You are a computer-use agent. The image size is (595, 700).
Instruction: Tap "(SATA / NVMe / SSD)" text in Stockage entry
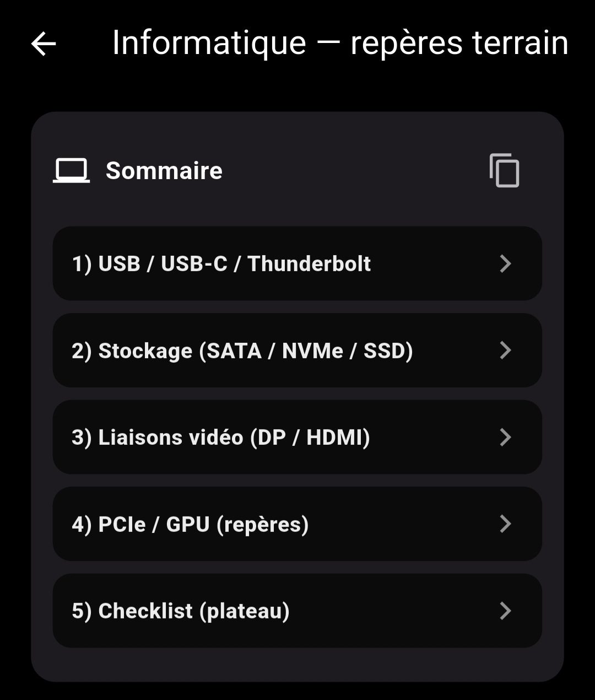pyautogui.click(x=306, y=351)
